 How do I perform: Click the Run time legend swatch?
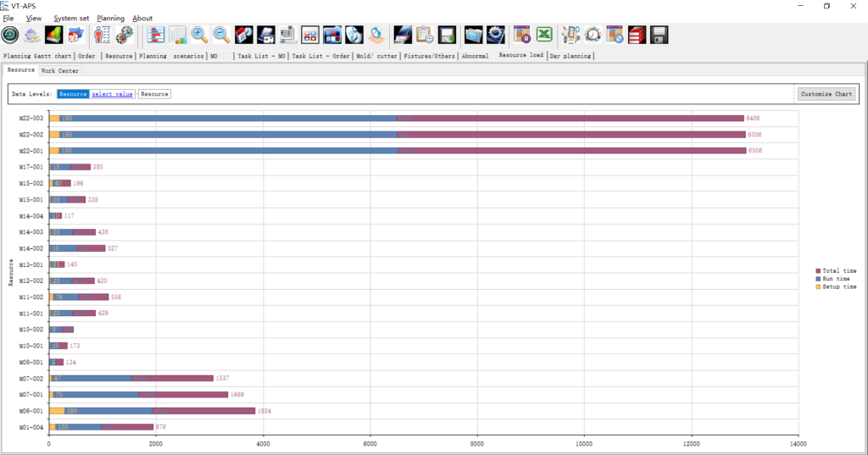point(818,278)
